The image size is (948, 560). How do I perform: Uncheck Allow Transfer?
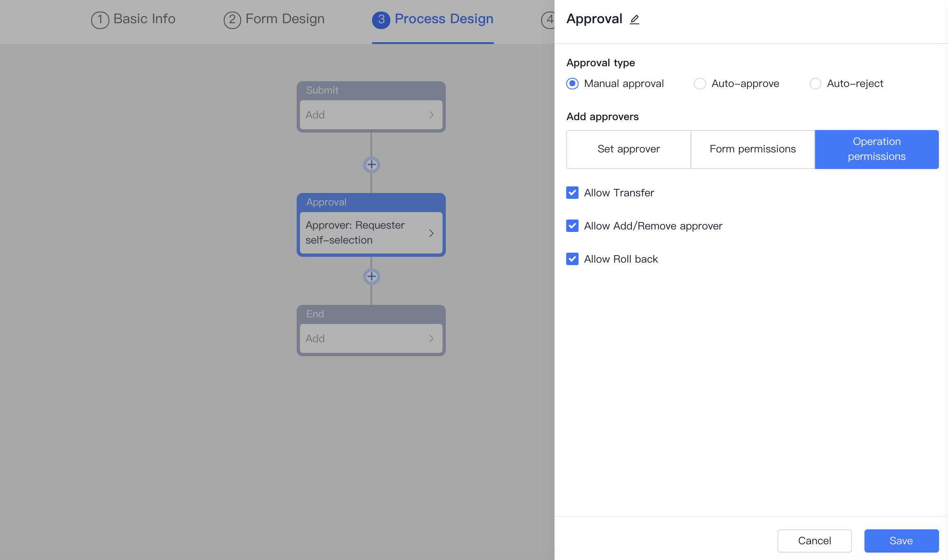(572, 193)
